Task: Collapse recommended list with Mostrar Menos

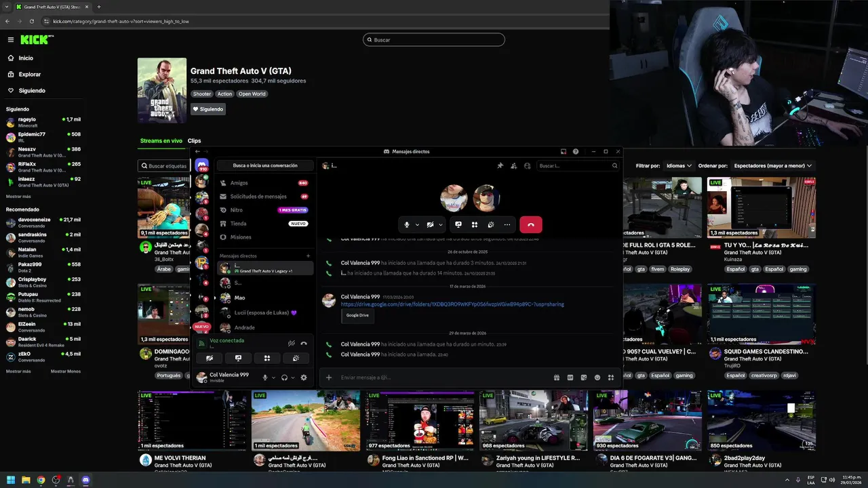Action: tap(66, 371)
